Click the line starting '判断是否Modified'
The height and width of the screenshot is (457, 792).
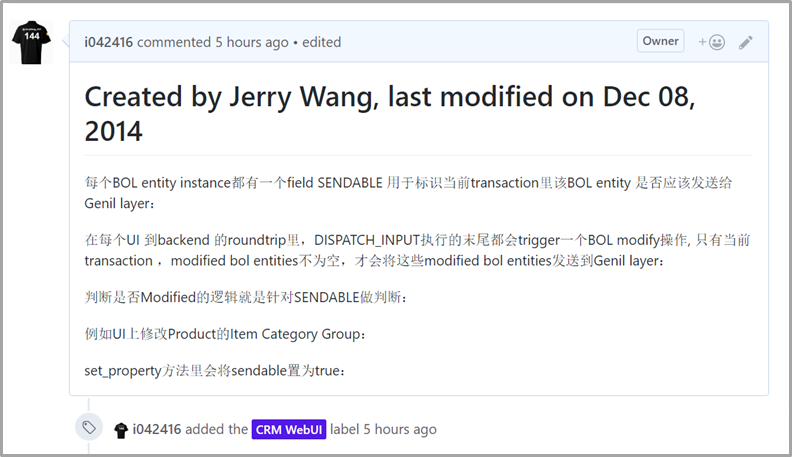pos(247,297)
